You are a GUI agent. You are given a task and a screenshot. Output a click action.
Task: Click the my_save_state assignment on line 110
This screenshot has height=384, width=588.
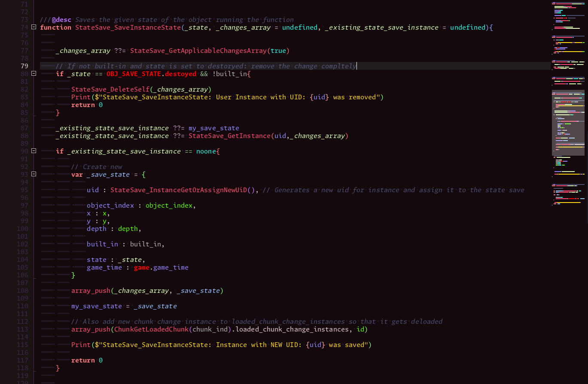tap(97, 306)
